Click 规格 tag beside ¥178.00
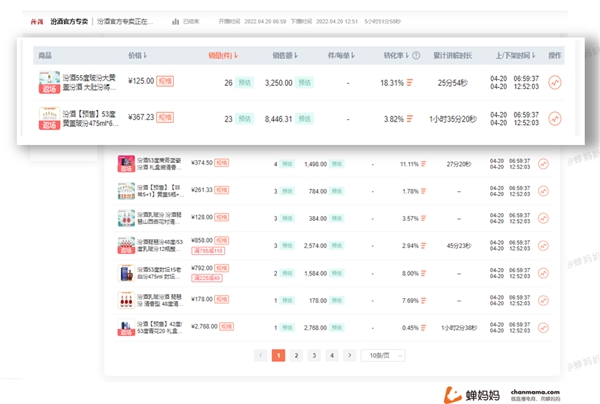Viewport: 600px width, 404px height. point(222,299)
